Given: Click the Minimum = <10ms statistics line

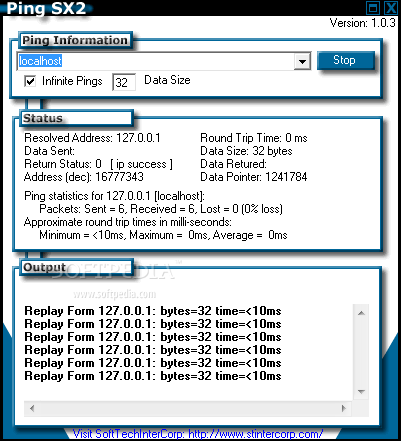Looking at the screenshot, I should tap(163, 235).
